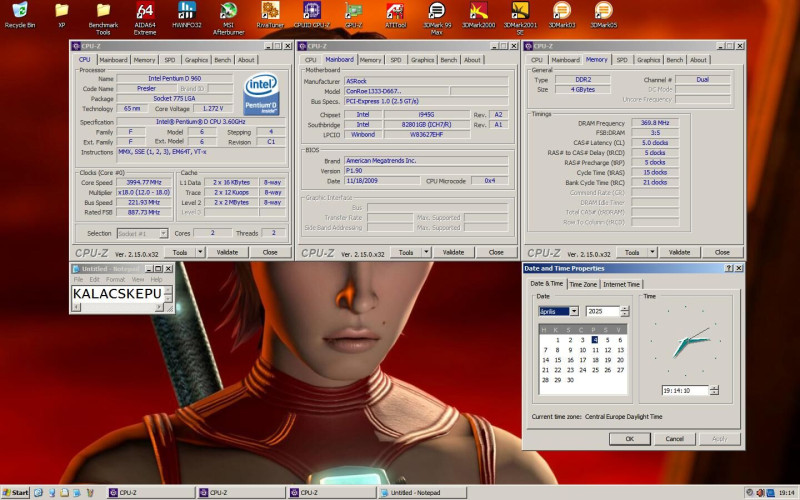
Task: Click the Core Speed value 3994.77 MHz
Action: coord(144,182)
